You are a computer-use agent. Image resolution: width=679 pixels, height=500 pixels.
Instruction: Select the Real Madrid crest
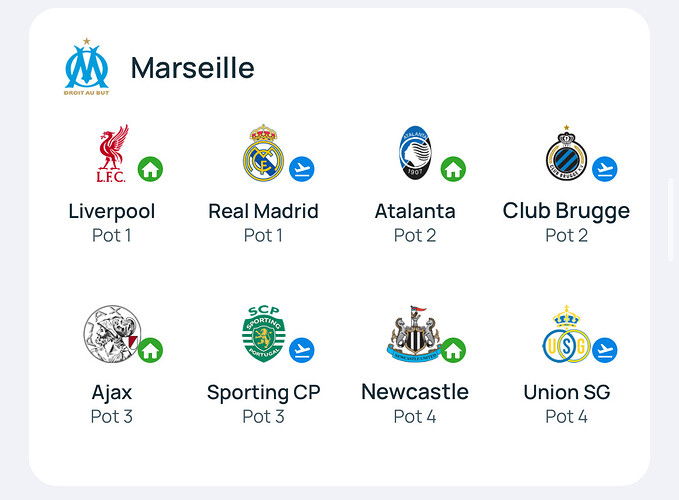tap(263, 153)
